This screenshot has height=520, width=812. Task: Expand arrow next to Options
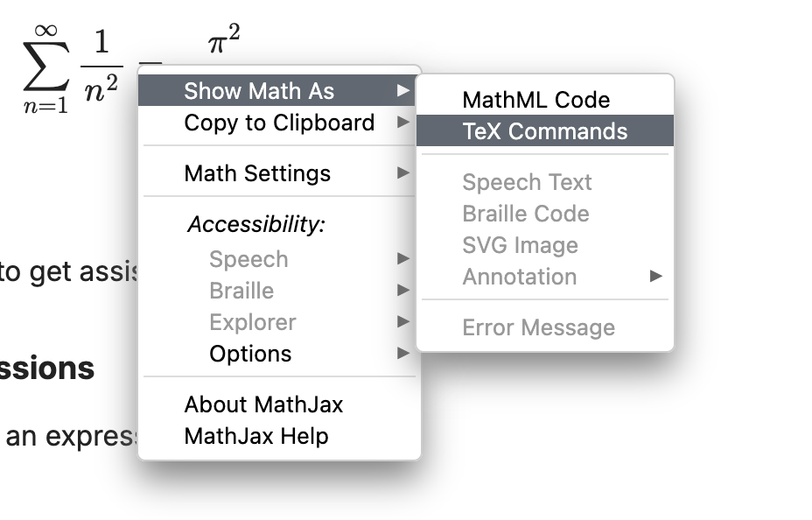tap(402, 354)
